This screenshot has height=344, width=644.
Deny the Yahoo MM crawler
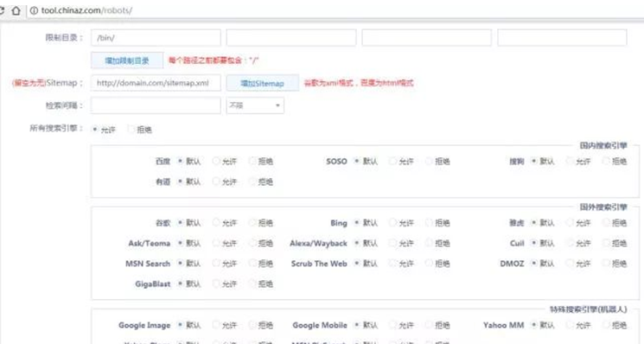click(606, 325)
